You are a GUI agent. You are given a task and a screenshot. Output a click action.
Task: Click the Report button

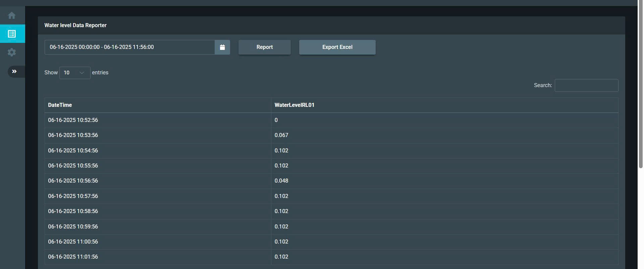point(264,47)
